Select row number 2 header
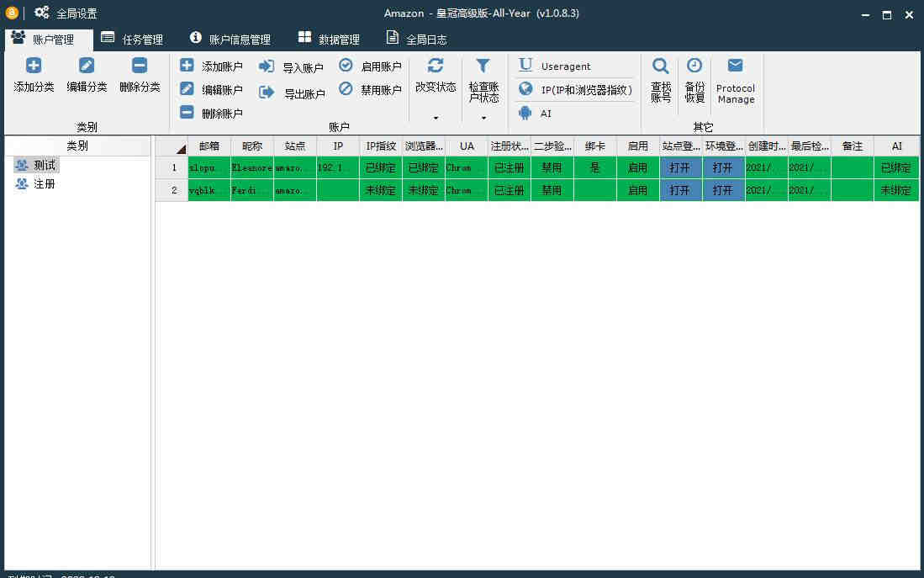Viewport: 924px width, 578px height. coord(172,190)
